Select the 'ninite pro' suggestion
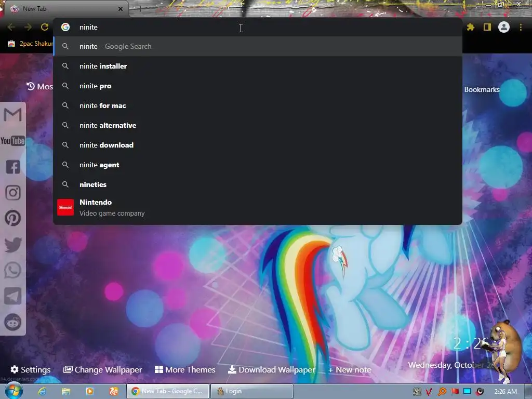This screenshot has height=399, width=532. tap(258, 86)
